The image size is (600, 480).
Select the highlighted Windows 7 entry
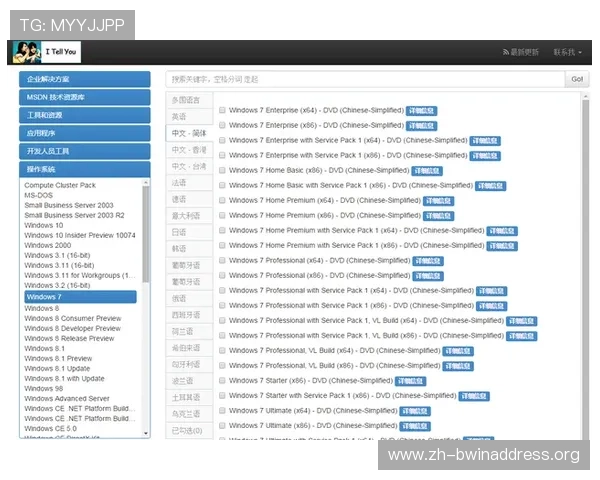80,297
